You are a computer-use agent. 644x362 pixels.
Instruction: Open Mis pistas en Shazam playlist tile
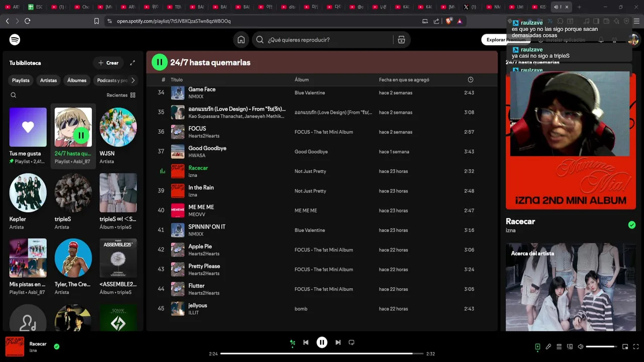click(28, 266)
